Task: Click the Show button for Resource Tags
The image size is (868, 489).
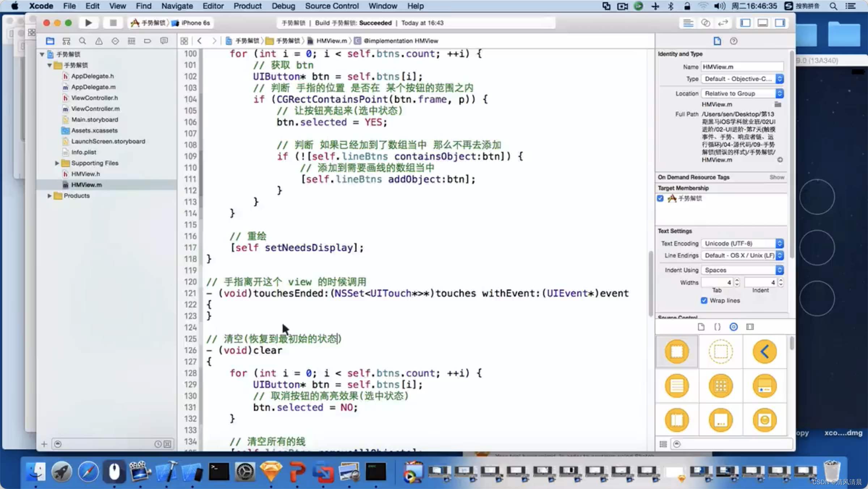Action: coord(777,177)
